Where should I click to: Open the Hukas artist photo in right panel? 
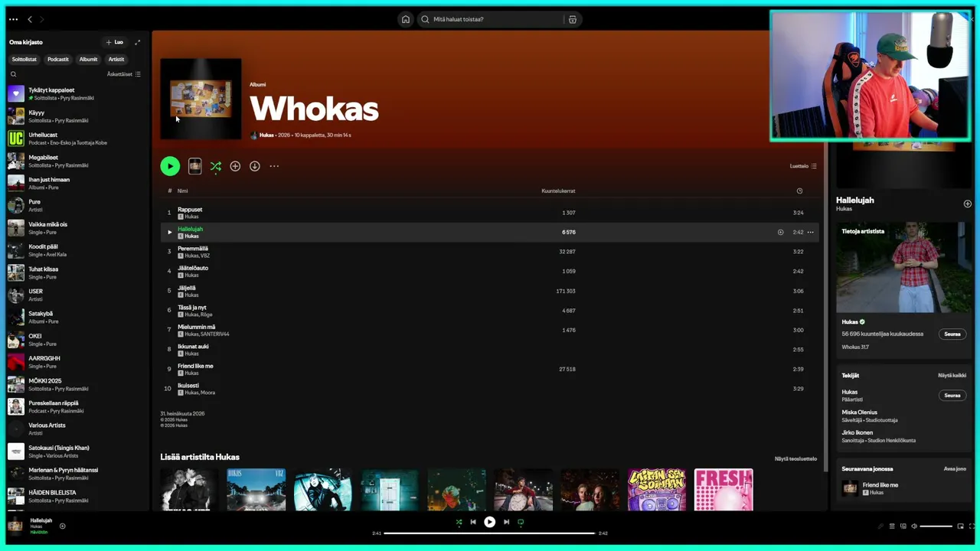click(x=903, y=267)
